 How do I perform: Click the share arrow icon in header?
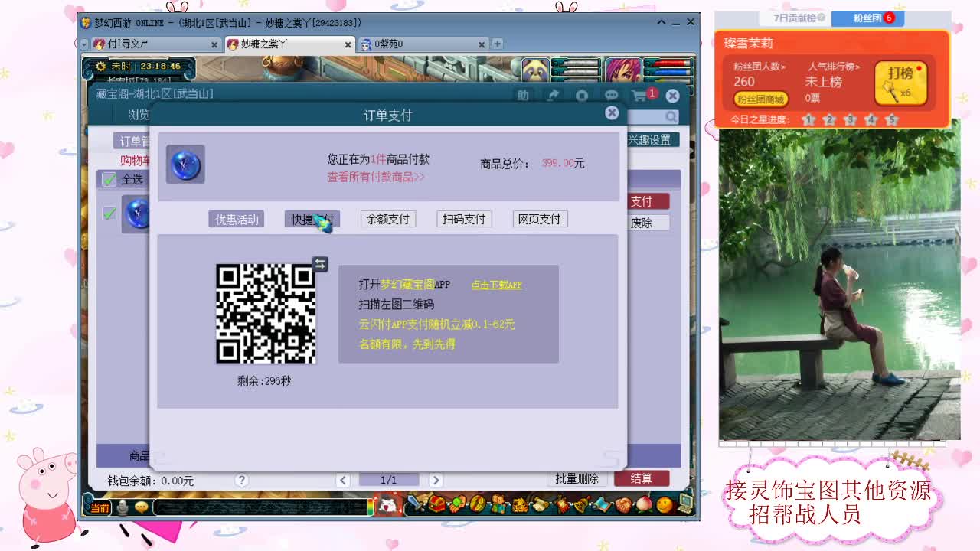552,96
